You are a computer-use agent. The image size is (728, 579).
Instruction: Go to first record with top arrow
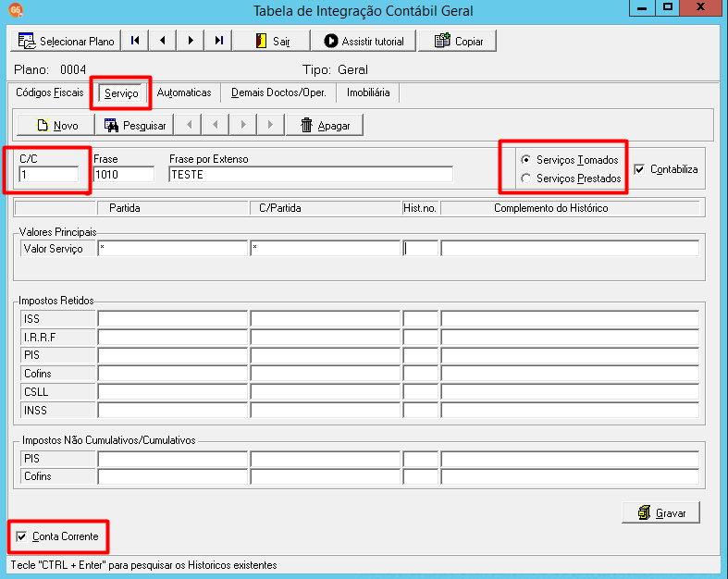[135, 41]
